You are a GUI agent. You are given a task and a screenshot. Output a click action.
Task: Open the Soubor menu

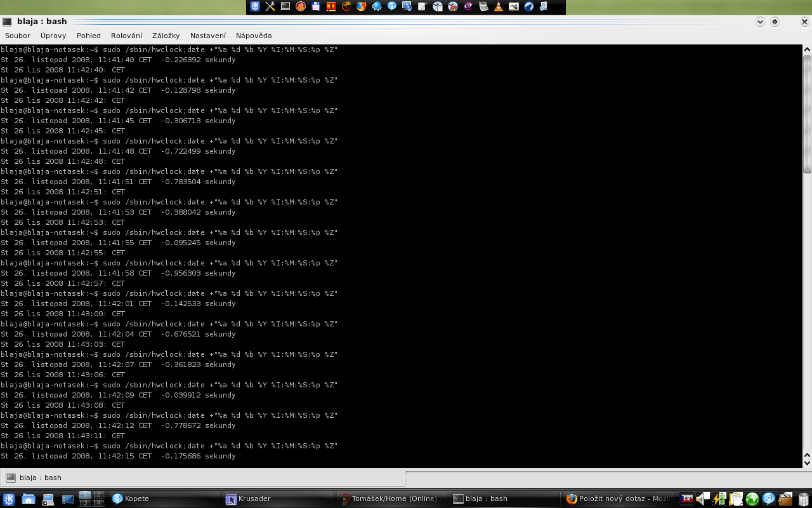coord(18,36)
